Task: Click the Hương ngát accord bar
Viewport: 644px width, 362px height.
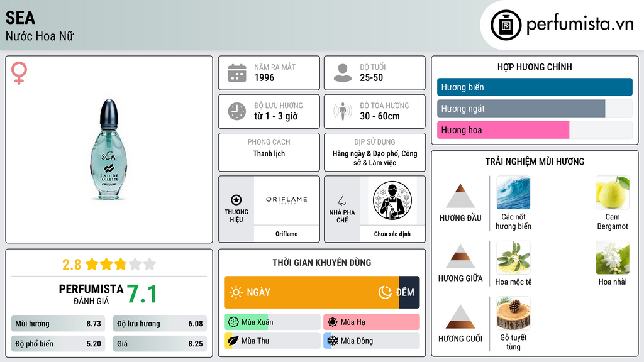Action: 535,108
